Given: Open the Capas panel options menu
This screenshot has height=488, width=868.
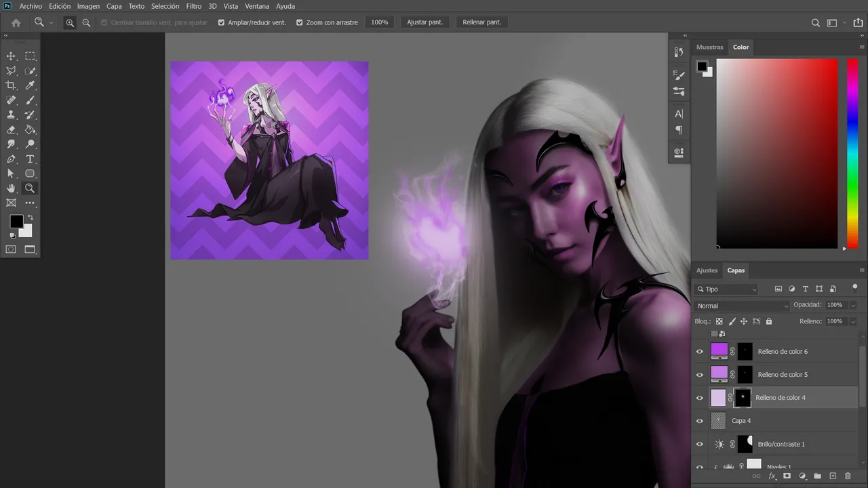Looking at the screenshot, I should 862,270.
